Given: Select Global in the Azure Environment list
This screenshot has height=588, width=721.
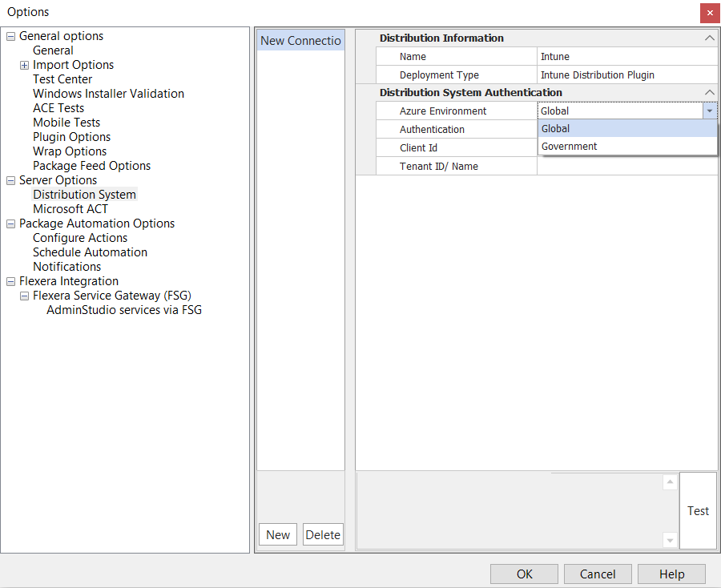Looking at the screenshot, I should 555,128.
